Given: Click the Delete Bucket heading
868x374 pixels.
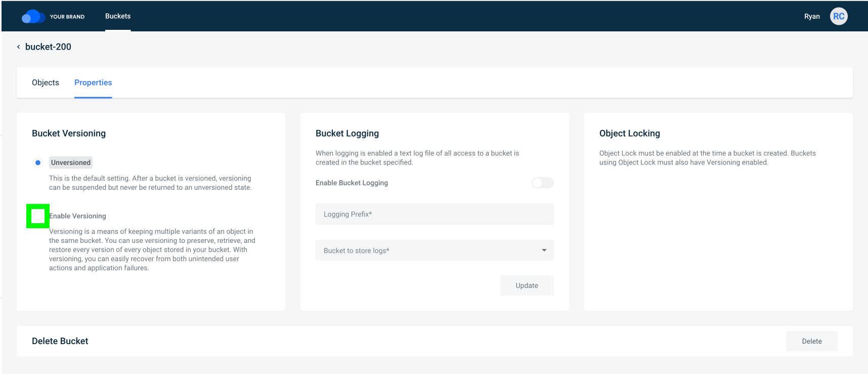Looking at the screenshot, I should 60,341.
